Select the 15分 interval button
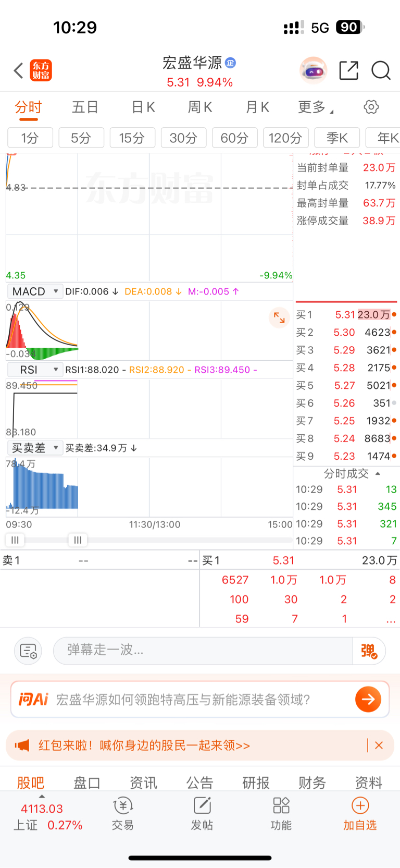 pos(132,138)
